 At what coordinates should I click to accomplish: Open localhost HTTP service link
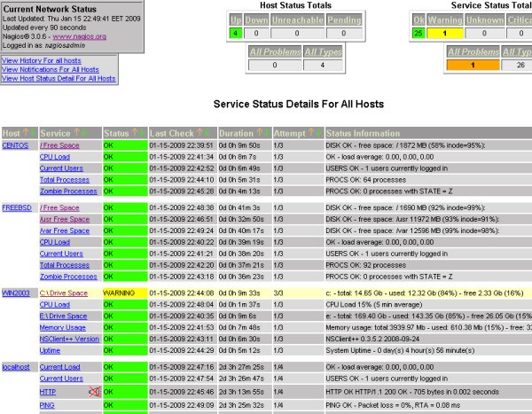click(x=48, y=393)
